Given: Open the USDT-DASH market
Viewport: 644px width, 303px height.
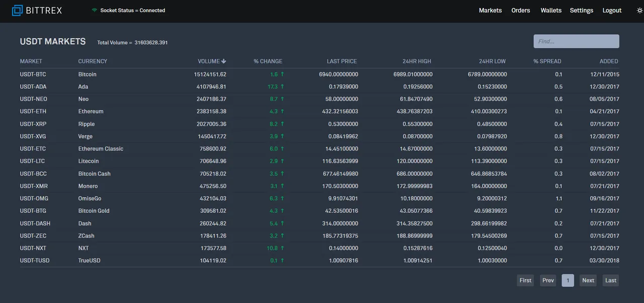Looking at the screenshot, I should [35, 223].
